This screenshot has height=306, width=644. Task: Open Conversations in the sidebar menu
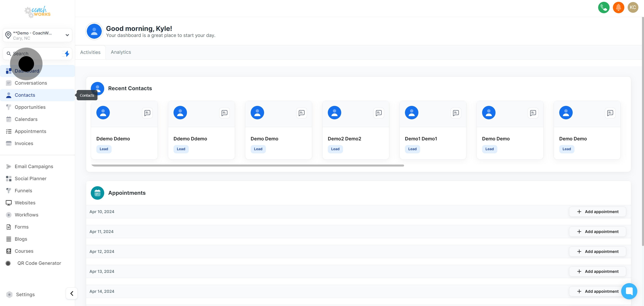(31, 83)
